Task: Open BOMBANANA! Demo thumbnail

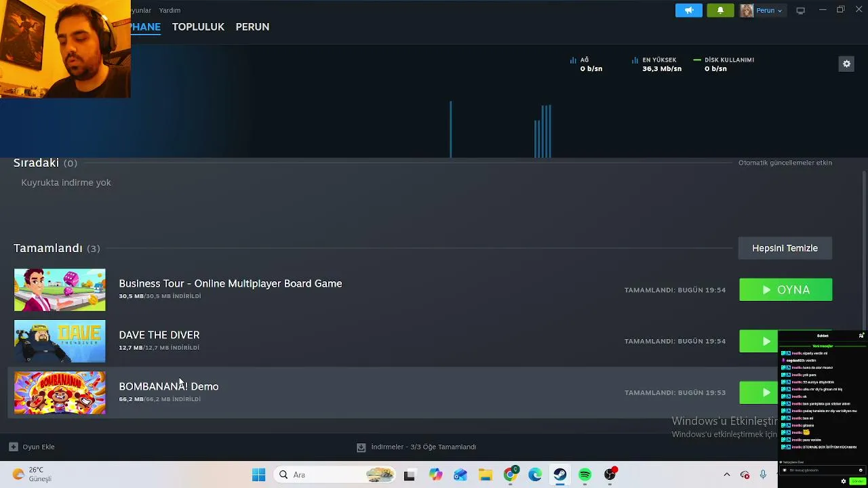Action: 60,392
